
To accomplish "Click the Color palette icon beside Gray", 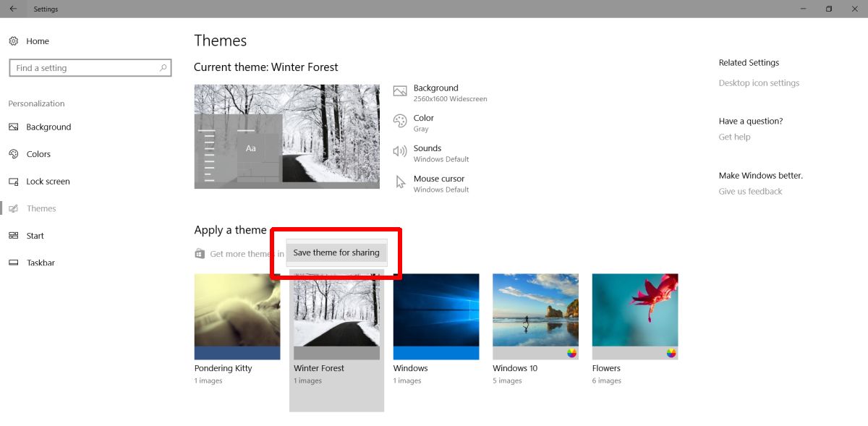I will click(x=400, y=122).
